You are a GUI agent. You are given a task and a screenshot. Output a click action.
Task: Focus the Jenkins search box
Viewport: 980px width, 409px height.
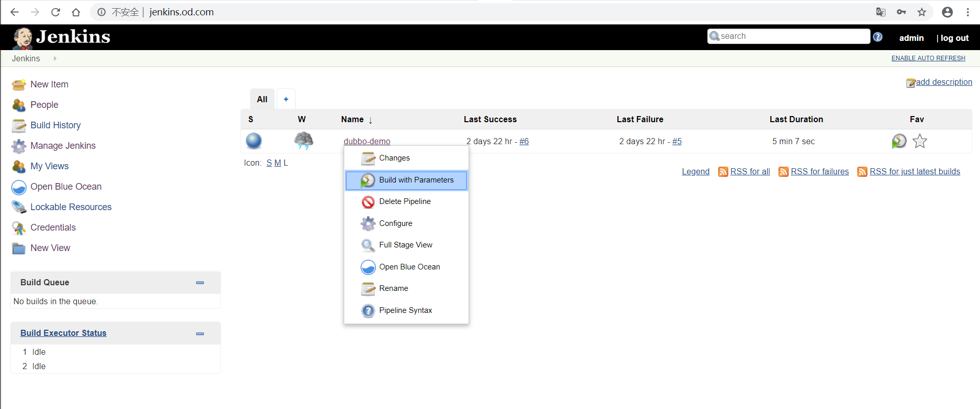click(789, 36)
